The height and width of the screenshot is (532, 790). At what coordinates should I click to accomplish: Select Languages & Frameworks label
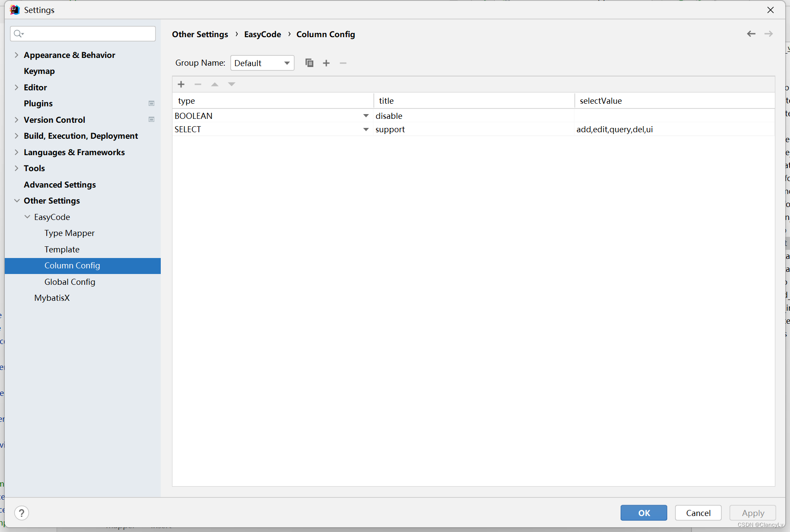click(x=74, y=152)
